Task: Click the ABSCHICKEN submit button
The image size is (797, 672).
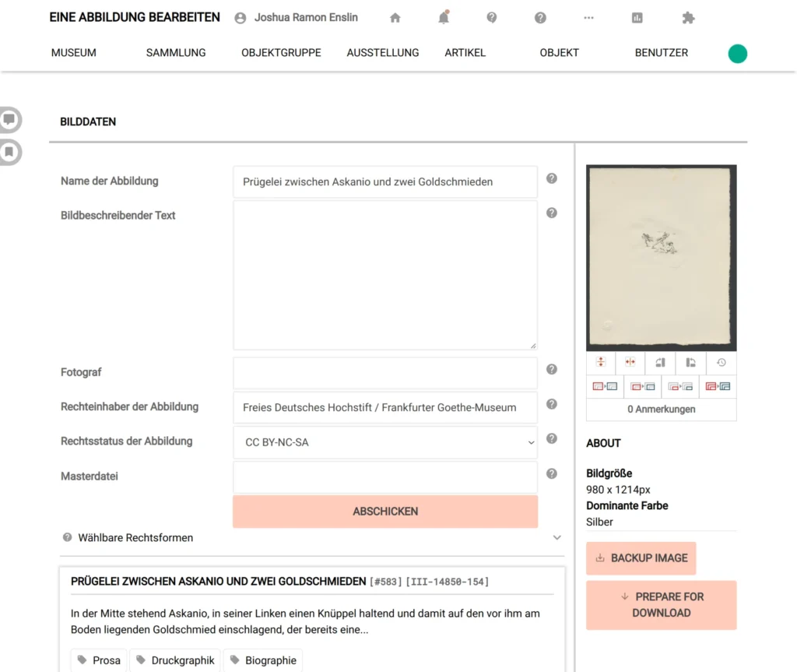Action: pos(385,512)
